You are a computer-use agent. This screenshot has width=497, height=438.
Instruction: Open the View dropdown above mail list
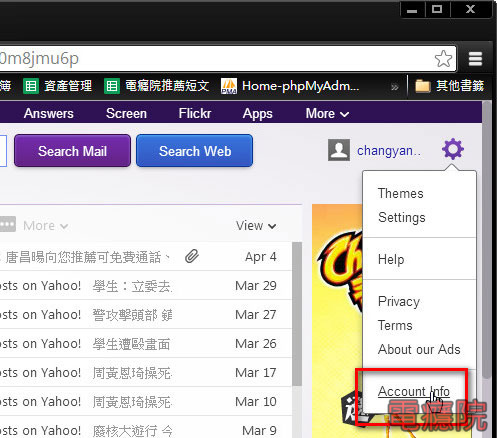click(x=256, y=226)
